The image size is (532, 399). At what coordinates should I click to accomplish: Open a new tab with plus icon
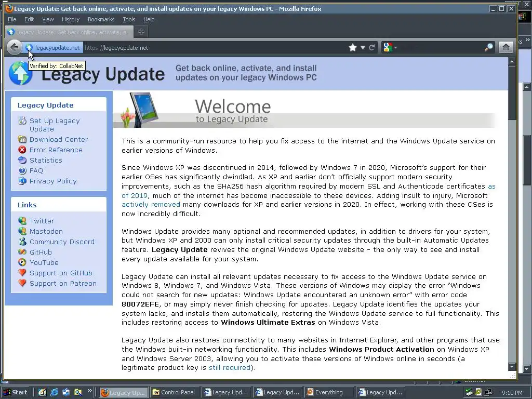point(141,32)
